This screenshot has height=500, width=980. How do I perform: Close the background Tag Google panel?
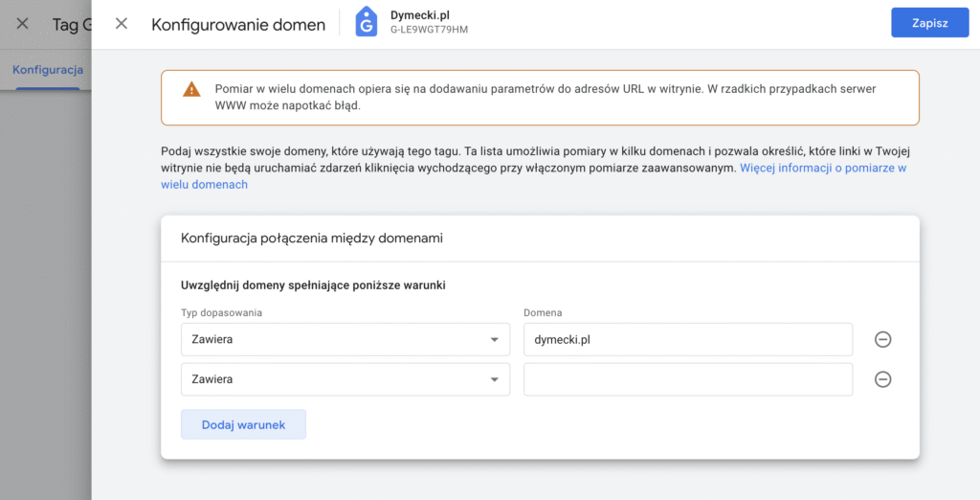(23, 24)
